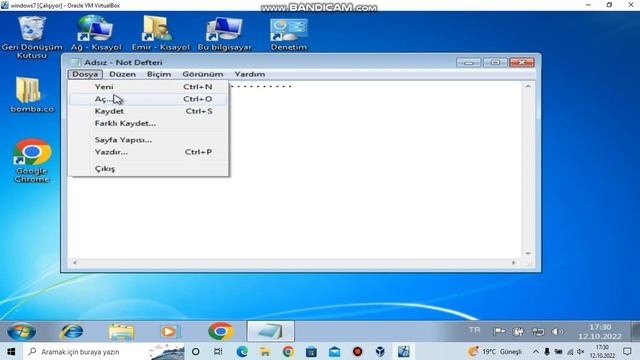This screenshot has height=360, width=640.
Task: Click the guest clock showing 17:30
Action: point(600,331)
